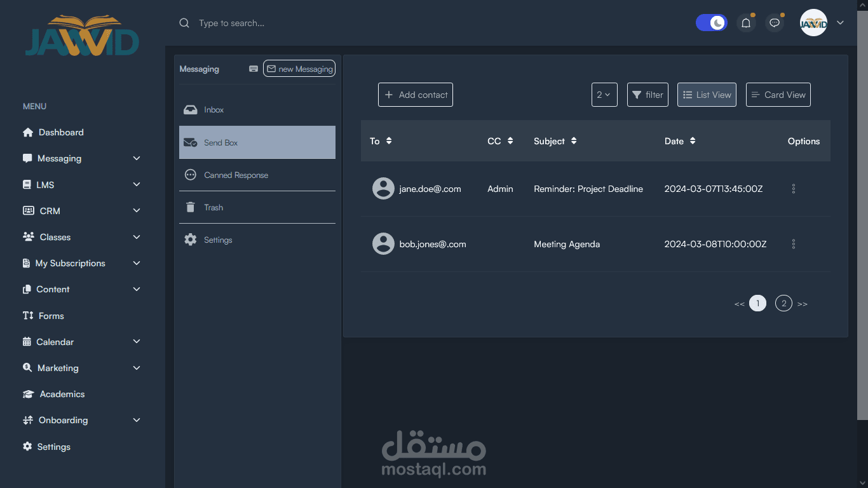Click Reminder: Project Deadline subject
Screen dimensions: 868x488
pos(588,189)
